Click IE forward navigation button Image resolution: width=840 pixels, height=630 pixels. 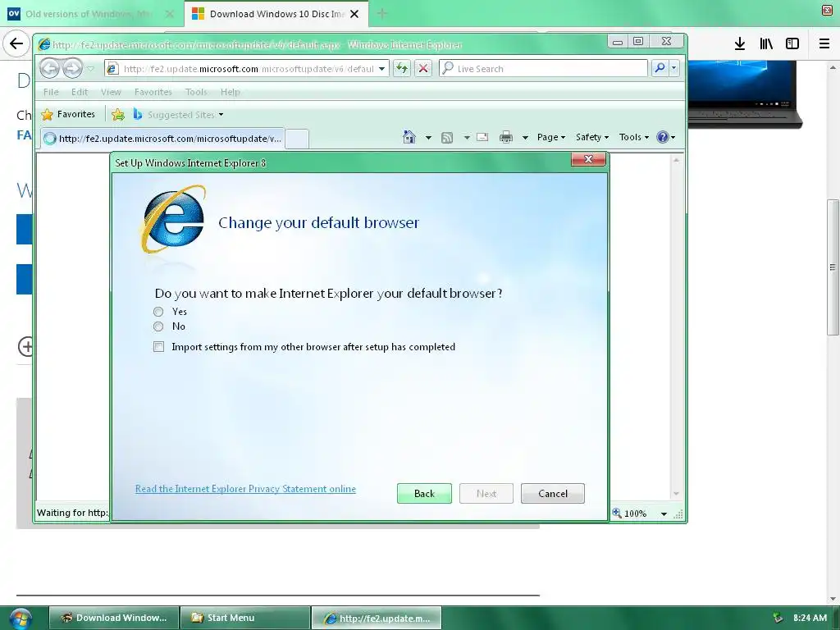coord(72,68)
